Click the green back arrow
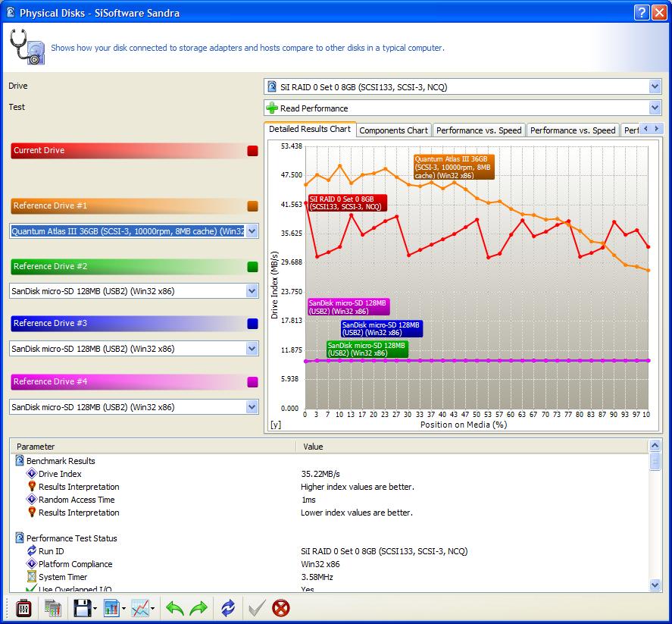The width and height of the screenshot is (672, 624). [x=175, y=608]
